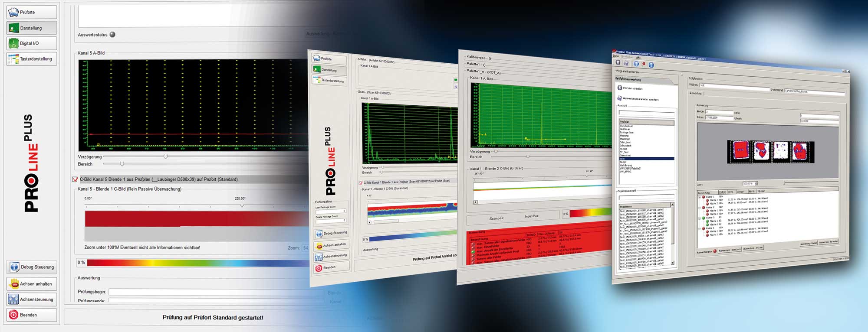Open Achsensteuerung in the large left window
Image resolution: width=868 pixels, height=332 pixels.
click(32, 299)
